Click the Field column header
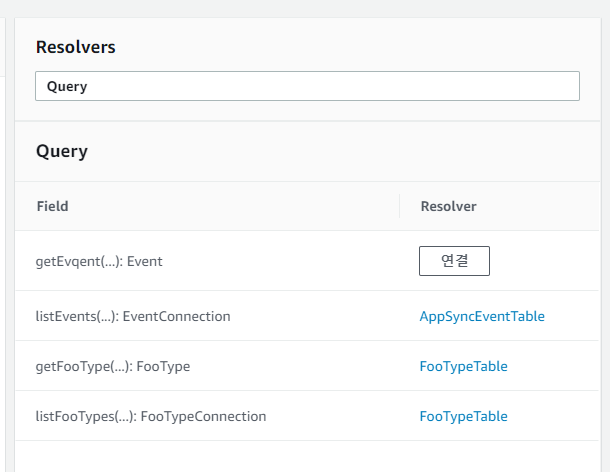Image resolution: width=610 pixels, height=472 pixels. [x=52, y=206]
